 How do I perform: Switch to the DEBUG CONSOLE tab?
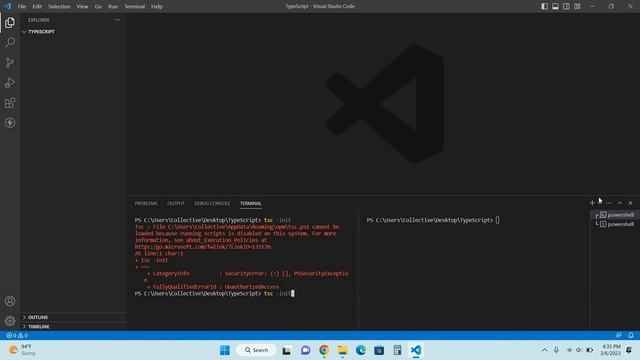click(x=212, y=203)
